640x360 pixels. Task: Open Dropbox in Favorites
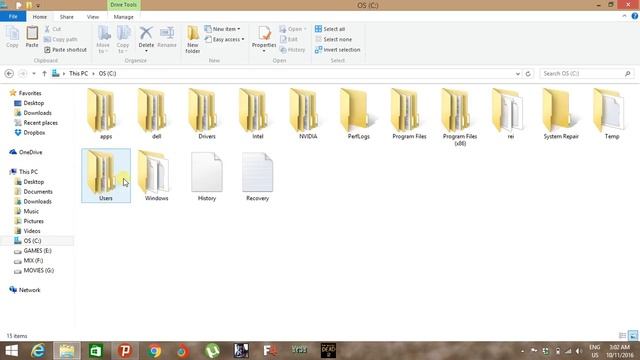(30, 133)
